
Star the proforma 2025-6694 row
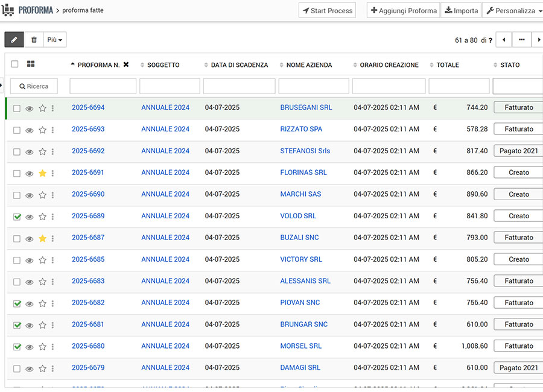pos(42,109)
